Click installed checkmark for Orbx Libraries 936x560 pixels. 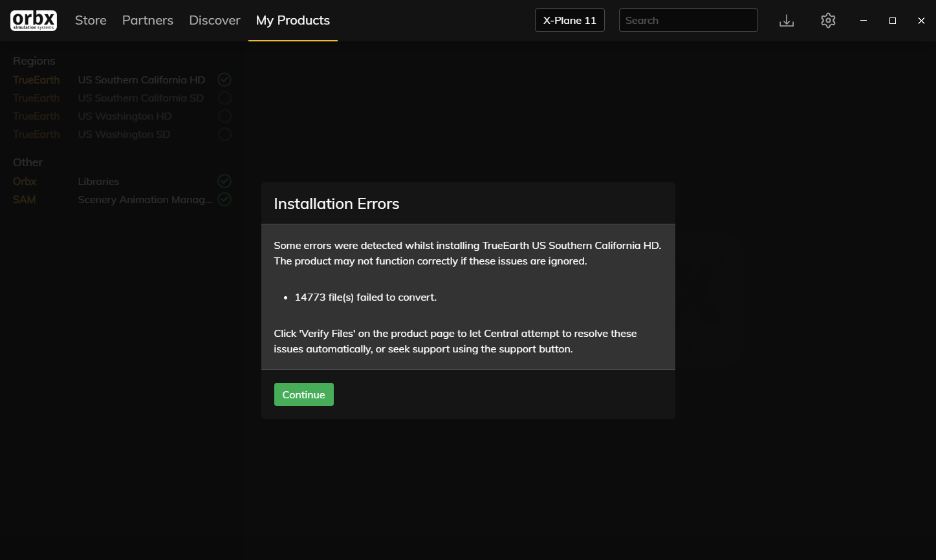click(x=224, y=181)
